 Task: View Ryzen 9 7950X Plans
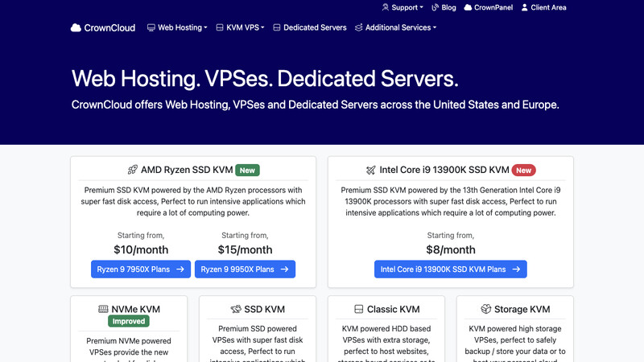pos(141,269)
